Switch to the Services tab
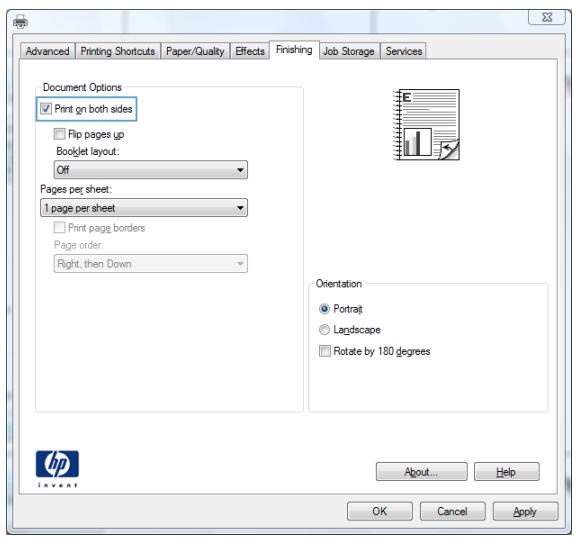Screen dimensions: 576x539 (403, 51)
